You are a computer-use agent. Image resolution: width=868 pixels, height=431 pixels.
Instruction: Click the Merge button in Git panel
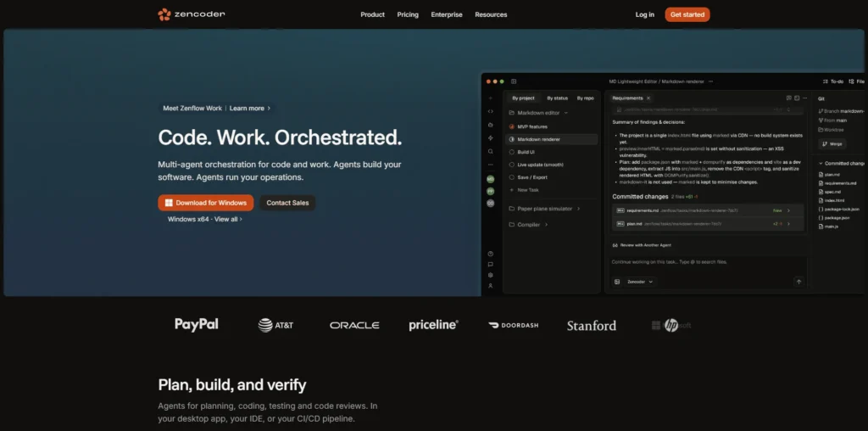[832, 144]
